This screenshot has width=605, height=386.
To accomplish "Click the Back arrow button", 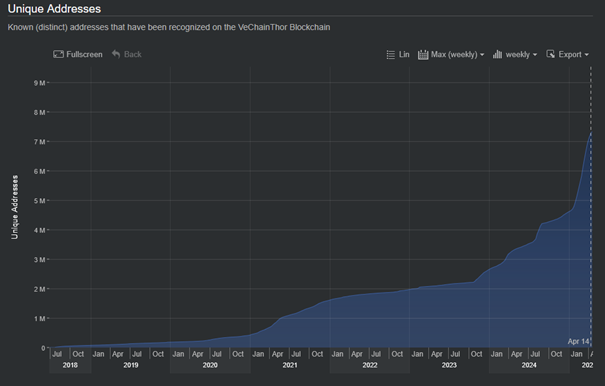I will [x=127, y=54].
